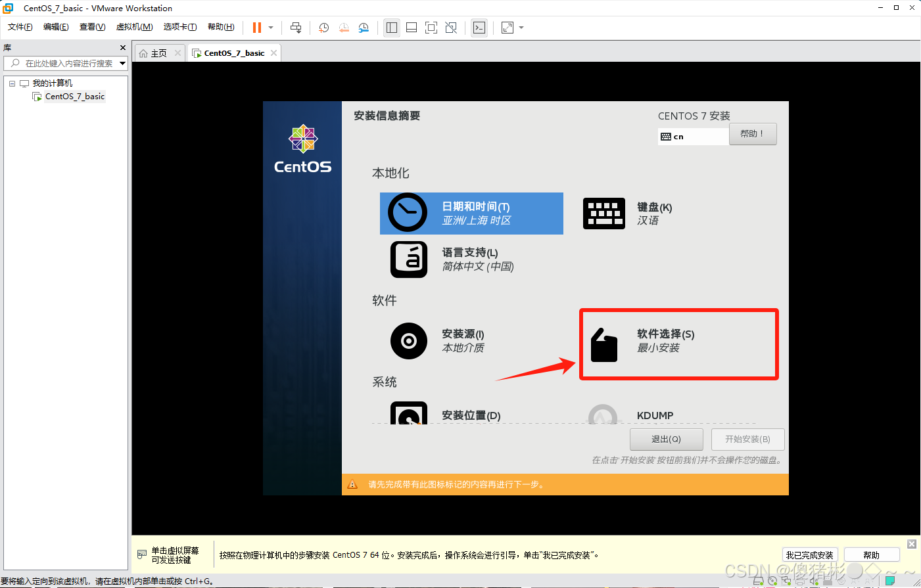Open the 文件(F) menu

click(20, 27)
